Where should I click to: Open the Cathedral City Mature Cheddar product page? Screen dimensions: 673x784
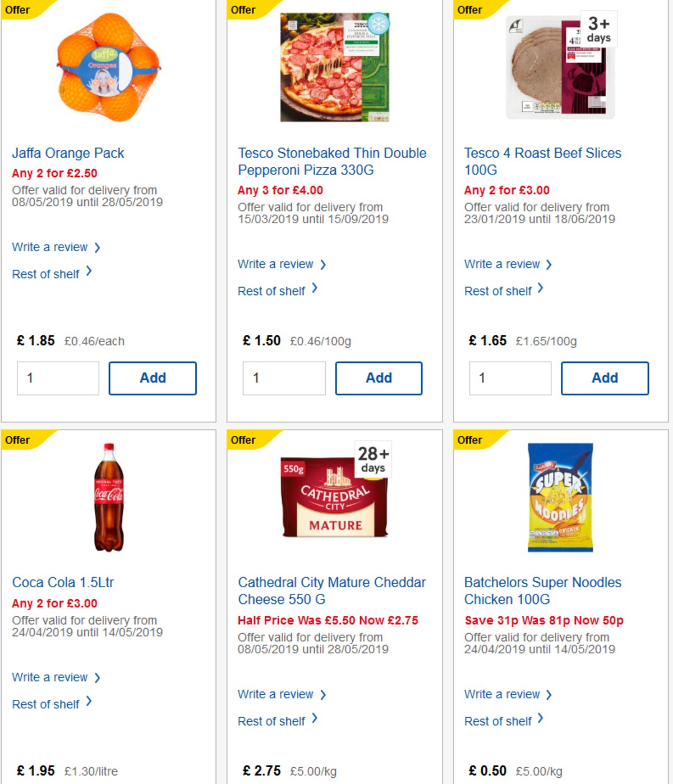coord(331,591)
